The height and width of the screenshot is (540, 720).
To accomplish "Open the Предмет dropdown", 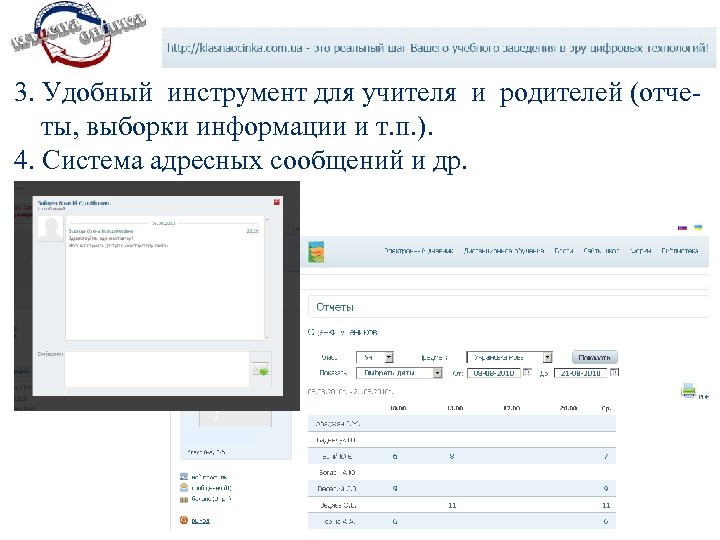I will click(509, 357).
